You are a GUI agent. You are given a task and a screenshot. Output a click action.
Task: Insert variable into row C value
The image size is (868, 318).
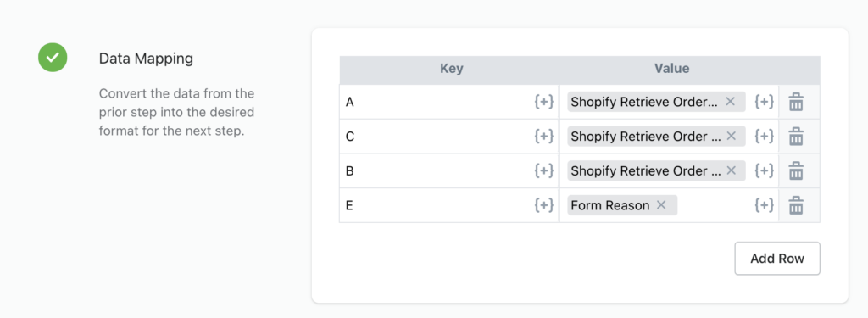764,137
